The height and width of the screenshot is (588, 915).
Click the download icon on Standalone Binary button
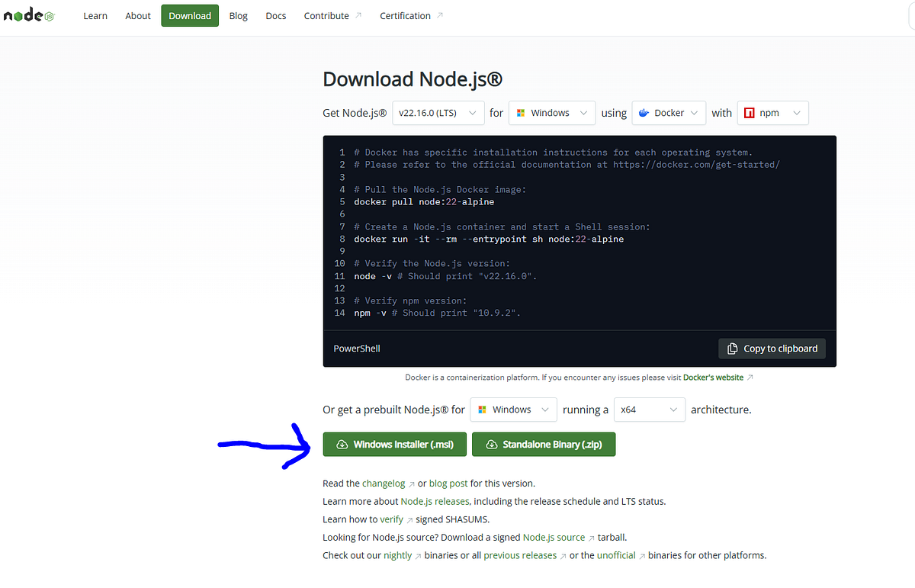[493, 444]
